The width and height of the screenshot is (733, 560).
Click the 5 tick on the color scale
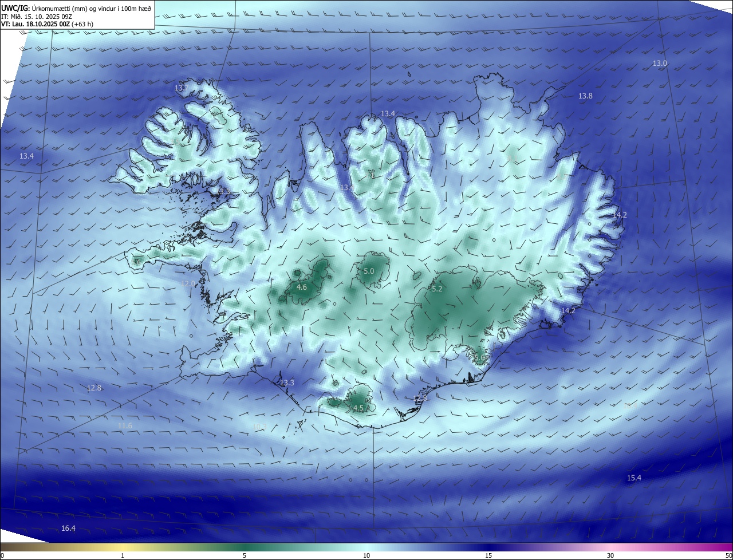[245, 555]
